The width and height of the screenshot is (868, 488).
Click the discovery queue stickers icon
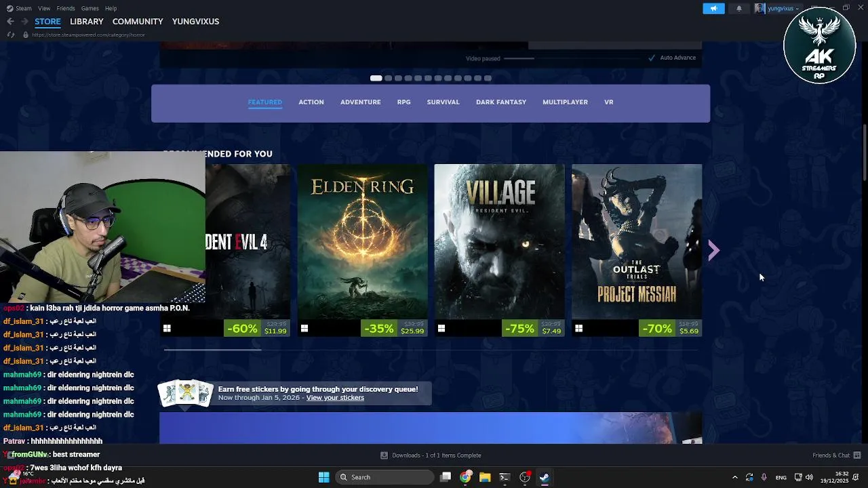pos(185,392)
